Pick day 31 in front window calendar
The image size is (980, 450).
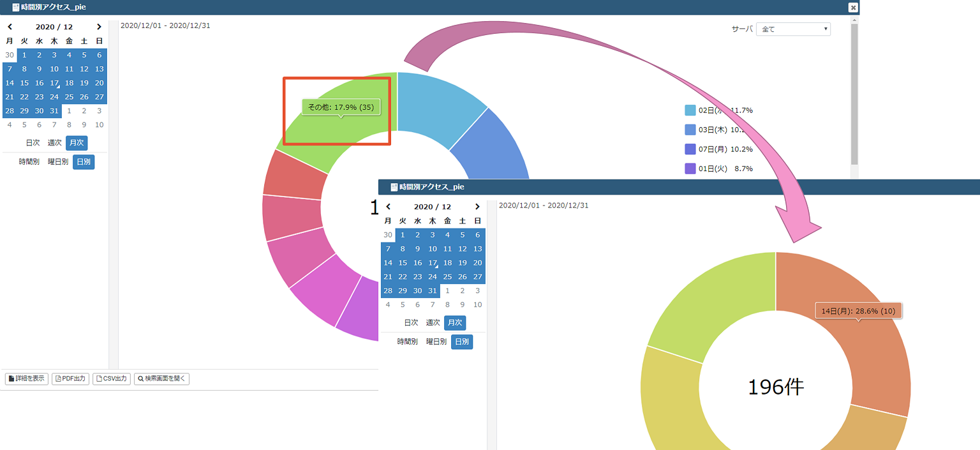point(433,291)
